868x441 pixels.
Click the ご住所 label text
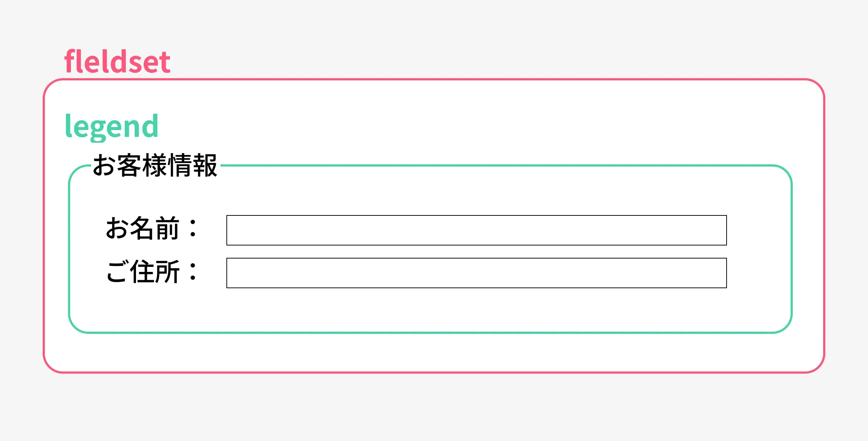pos(142,272)
